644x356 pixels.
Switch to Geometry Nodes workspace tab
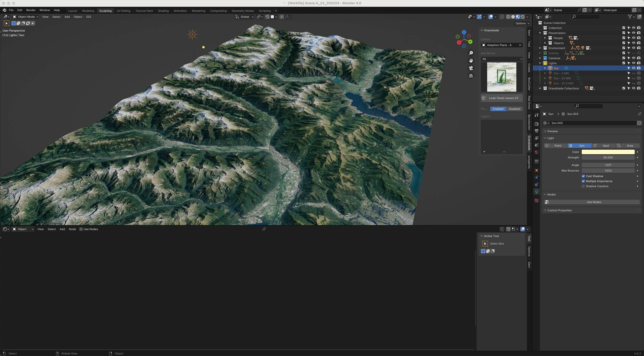pos(243,11)
